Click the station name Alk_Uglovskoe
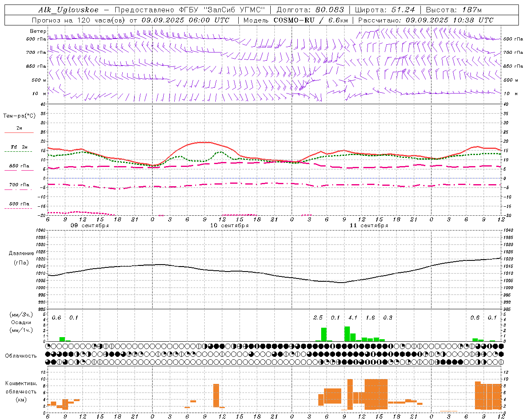525x420 pixels. click(68, 10)
